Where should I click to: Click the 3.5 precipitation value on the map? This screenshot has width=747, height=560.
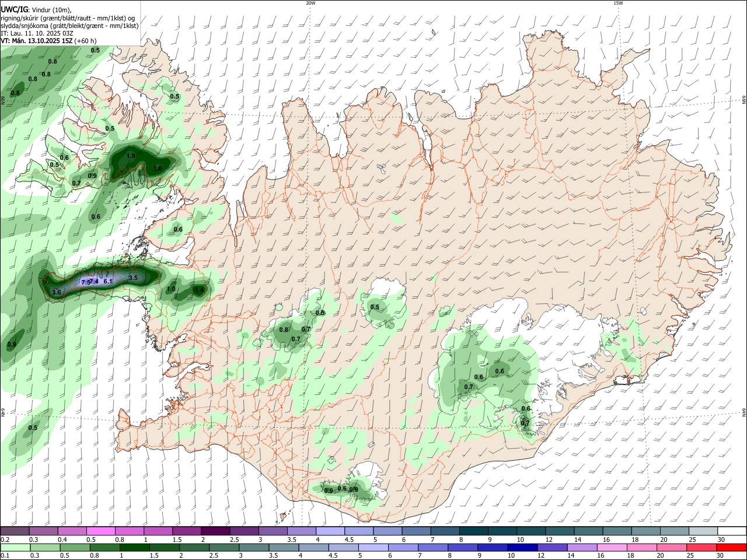tap(133, 278)
